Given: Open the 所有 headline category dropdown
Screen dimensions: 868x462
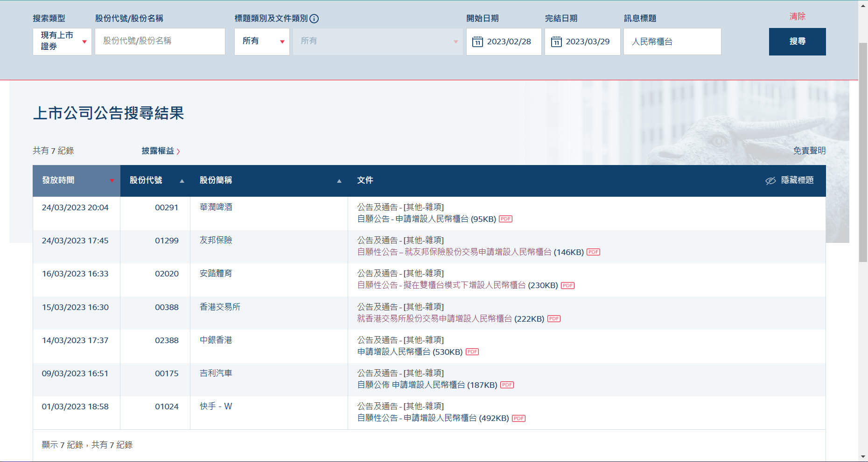Looking at the screenshot, I should coord(262,41).
